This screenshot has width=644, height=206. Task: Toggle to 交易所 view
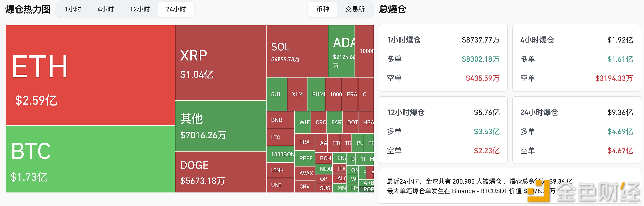pyautogui.click(x=355, y=9)
